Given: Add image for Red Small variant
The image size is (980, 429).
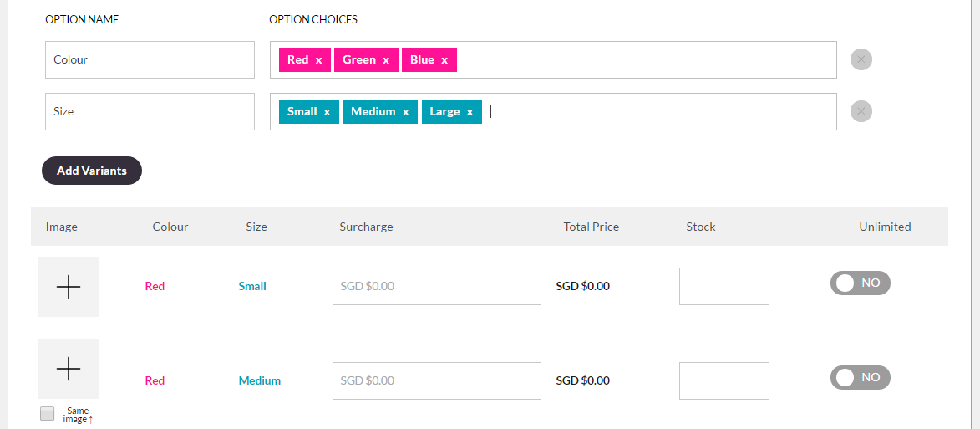Looking at the screenshot, I should tap(69, 287).
